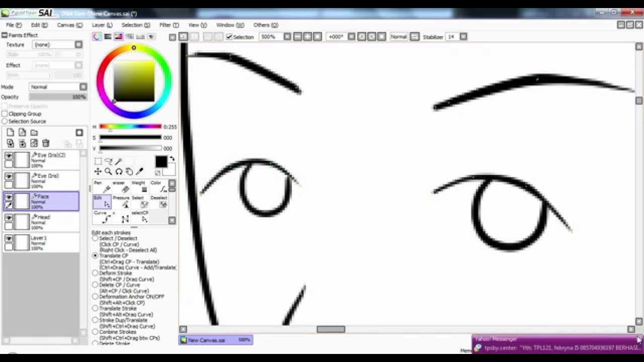644x362 pixels.
Task: Enable the Deform Stroke mode
Action: (95, 273)
